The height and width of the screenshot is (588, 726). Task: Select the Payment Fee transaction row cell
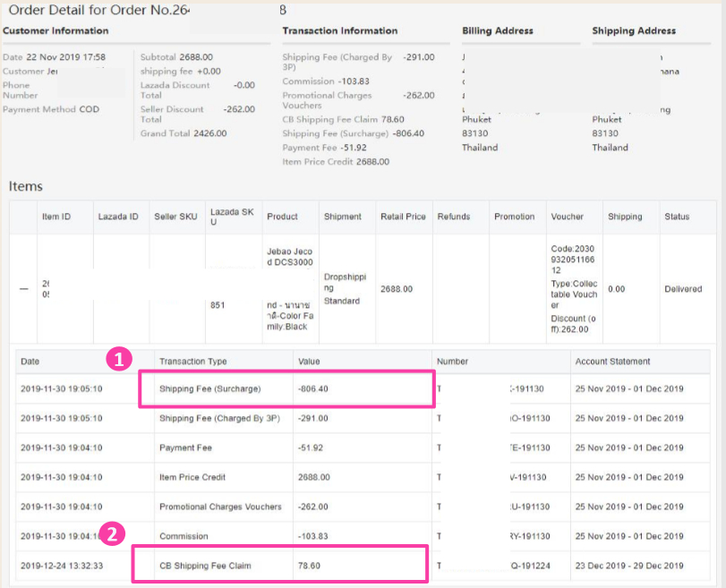[185, 447]
